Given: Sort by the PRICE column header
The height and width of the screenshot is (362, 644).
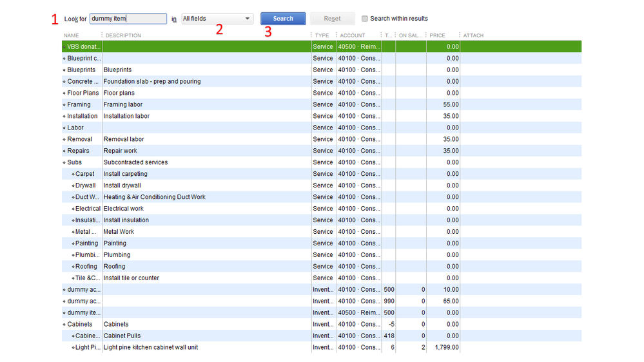Looking at the screenshot, I should click(438, 35).
